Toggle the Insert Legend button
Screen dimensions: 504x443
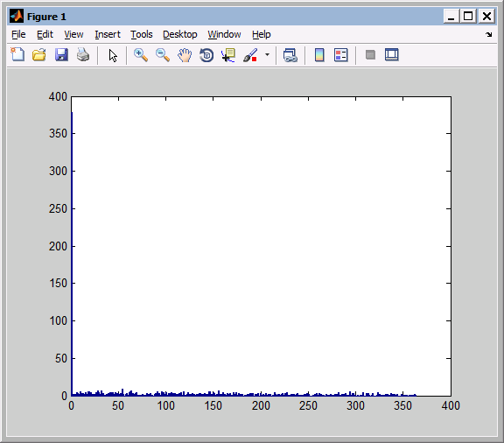pyautogui.click(x=341, y=55)
